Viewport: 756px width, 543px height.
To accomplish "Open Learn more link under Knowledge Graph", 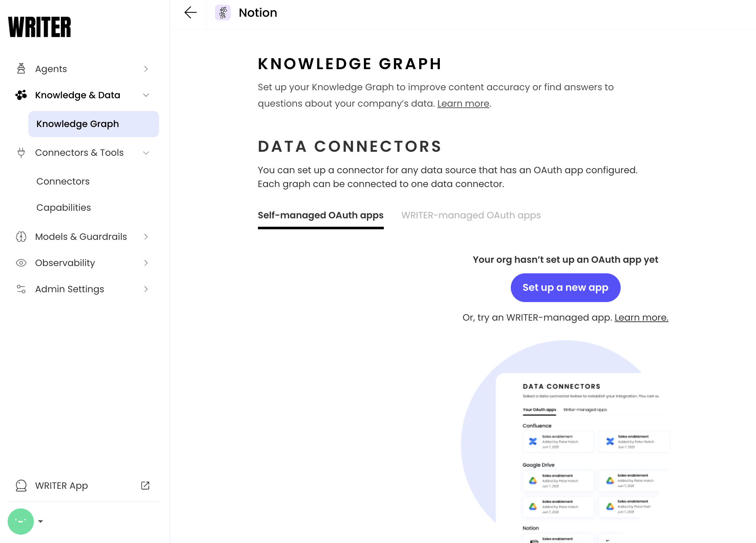I will tap(463, 104).
